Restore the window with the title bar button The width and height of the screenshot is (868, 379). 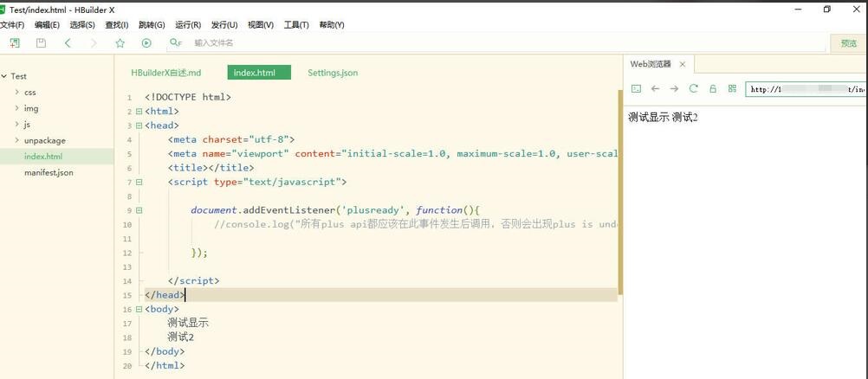827,10
